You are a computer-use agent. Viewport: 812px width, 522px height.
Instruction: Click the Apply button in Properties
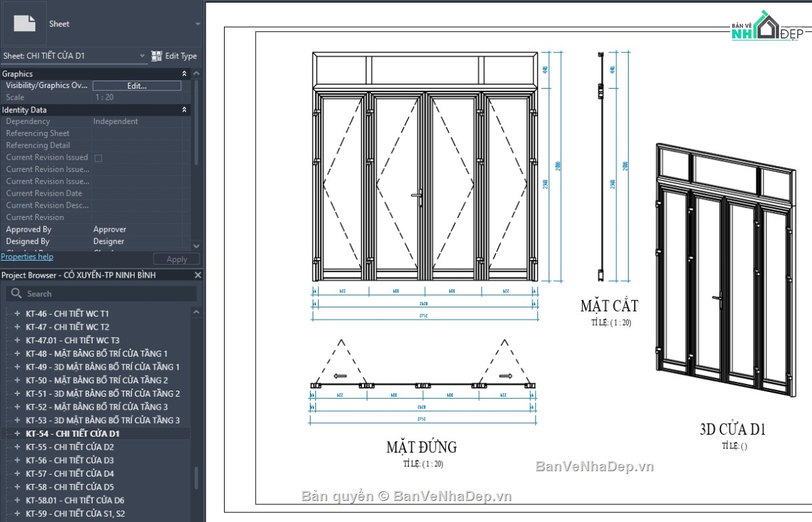pyautogui.click(x=177, y=259)
